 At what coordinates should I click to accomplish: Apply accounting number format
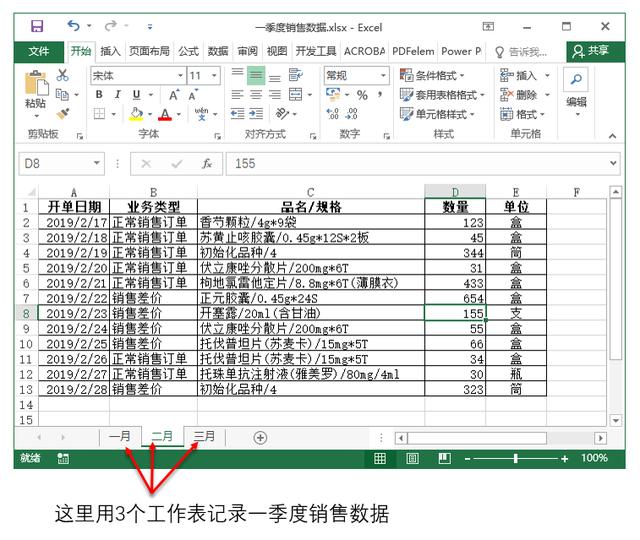pyautogui.click(x=333, y=95)
